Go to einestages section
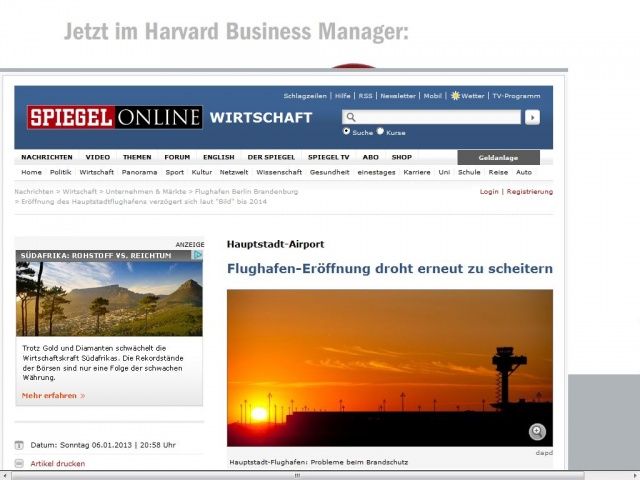This screenshot has width=640, height=480. (x=376, y=172)
